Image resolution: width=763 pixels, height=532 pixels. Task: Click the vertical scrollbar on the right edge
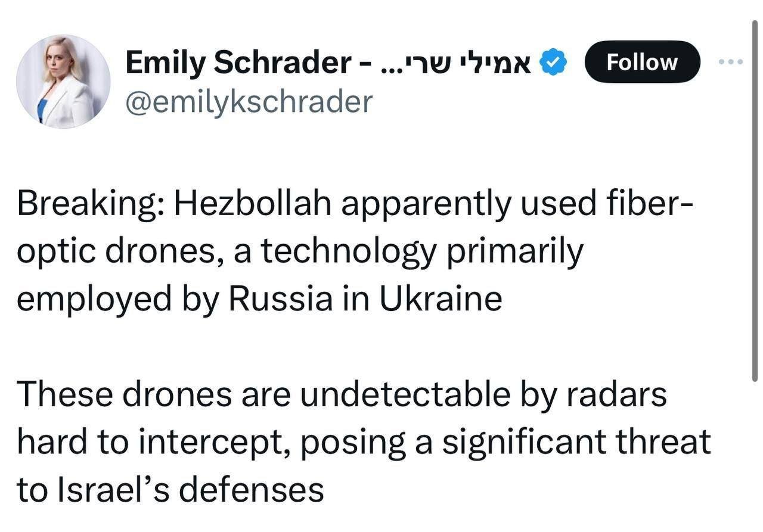tap(755, 203)
